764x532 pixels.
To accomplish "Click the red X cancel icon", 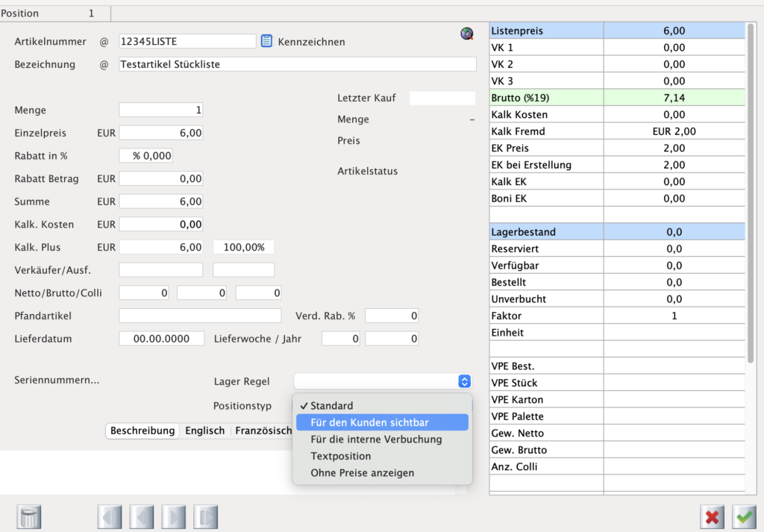I will (x=713, y=516).
